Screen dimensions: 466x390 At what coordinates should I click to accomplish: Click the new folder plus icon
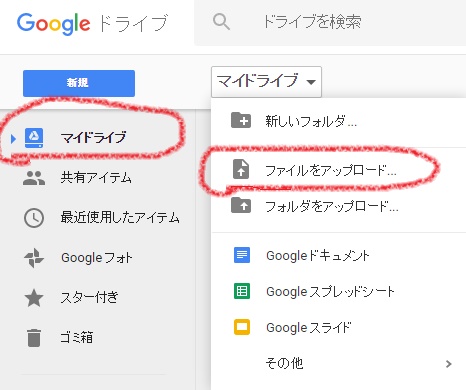point(241,120)
